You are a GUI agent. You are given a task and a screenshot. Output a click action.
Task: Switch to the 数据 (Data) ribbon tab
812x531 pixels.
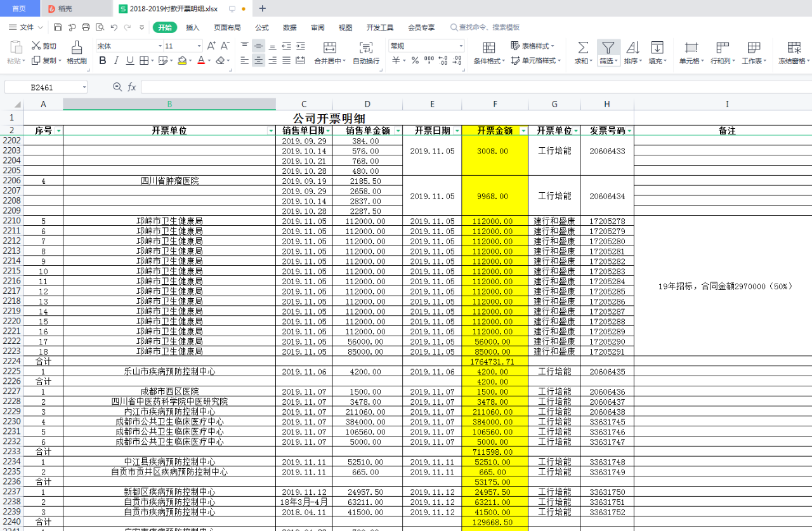pos(290,27)
